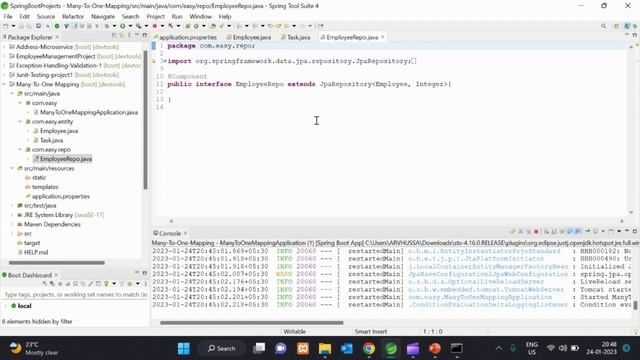This screenshot has width=640, height=360.
Task: Expand the Maven Dependencies node
Action: (12, 224)
